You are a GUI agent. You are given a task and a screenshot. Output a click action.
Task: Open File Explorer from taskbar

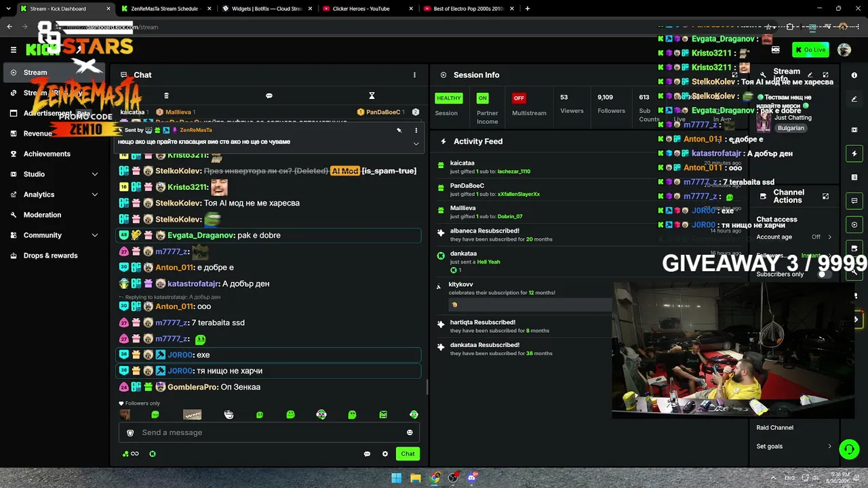pyautogui.click(x=416, y=478)
